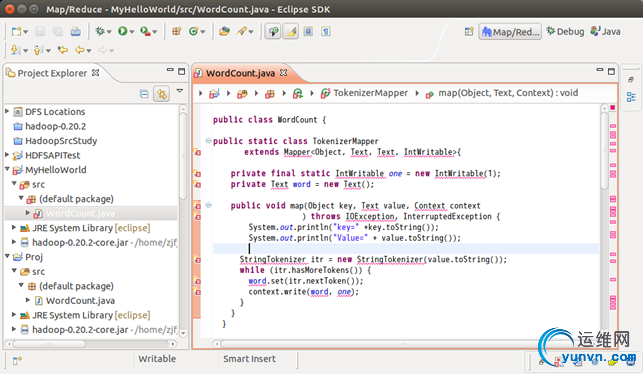
Task: Click the External Tools run icon
Action: pos(145,31)
